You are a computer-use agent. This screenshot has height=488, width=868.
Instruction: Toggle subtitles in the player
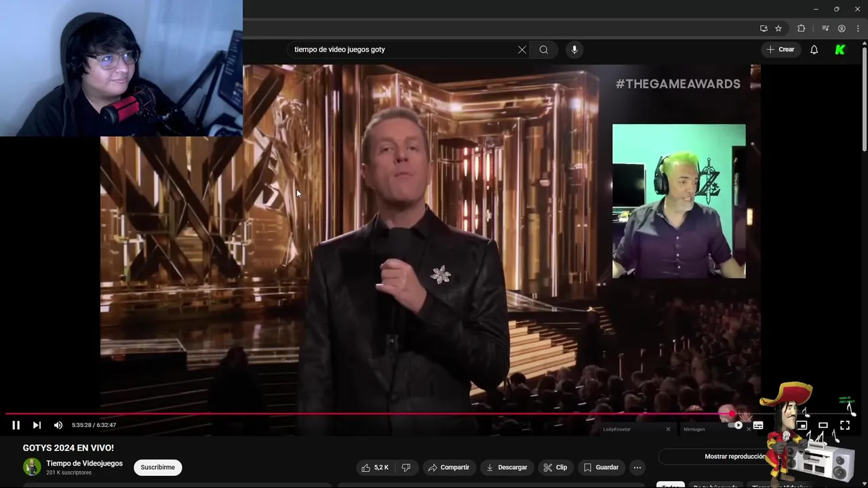click(758, 426)
